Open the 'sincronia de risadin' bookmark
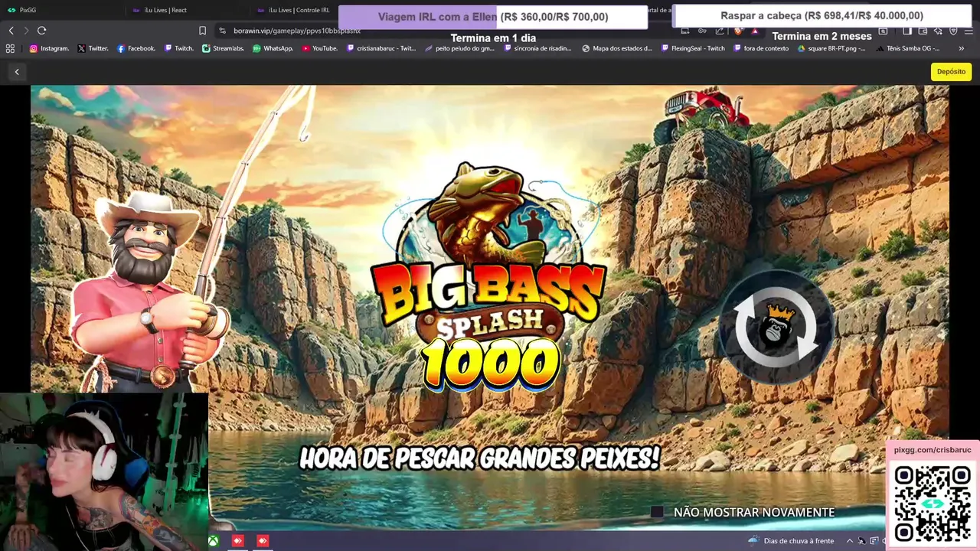 pos(537,48)
